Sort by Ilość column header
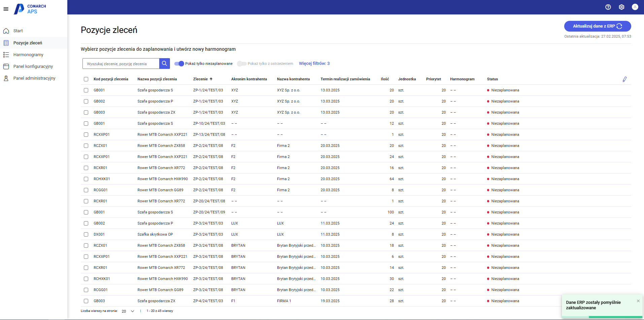 tap(385, 79)
